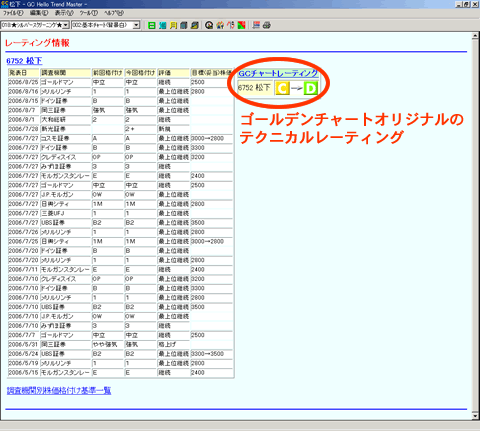480x431 pixels.
Task: Click the scrollbar down arrow at bottom right
Action: tap(476, 416)
